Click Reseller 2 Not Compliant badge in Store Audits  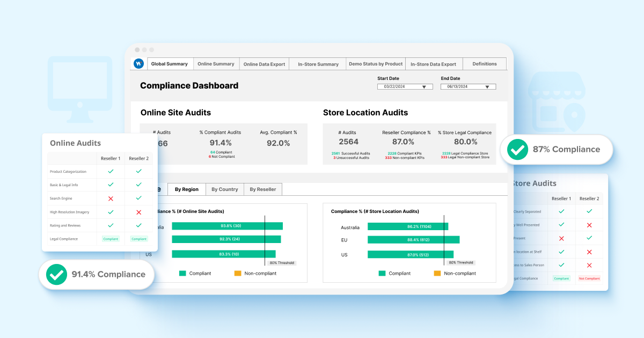pyautogui.click(x=589, y=278)
